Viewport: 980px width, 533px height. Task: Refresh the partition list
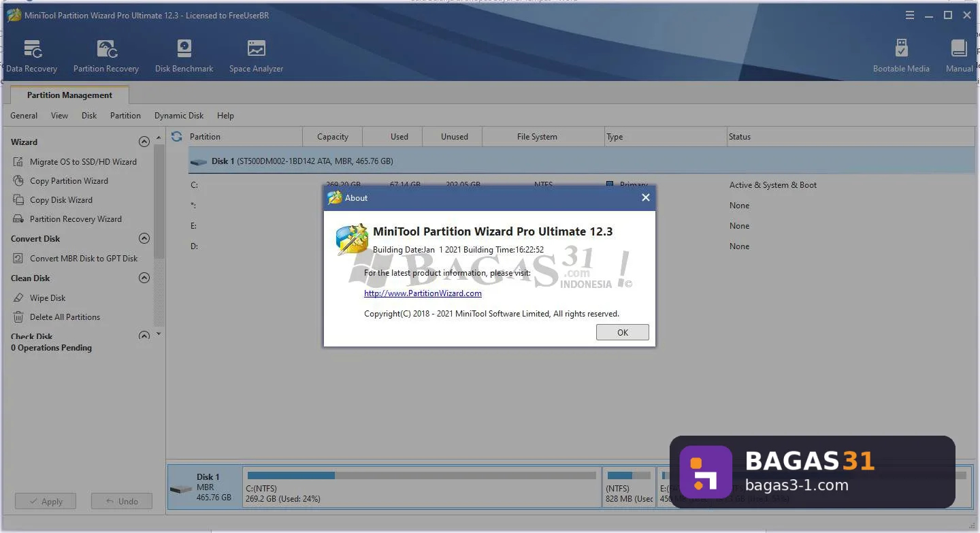click(177, 136)
